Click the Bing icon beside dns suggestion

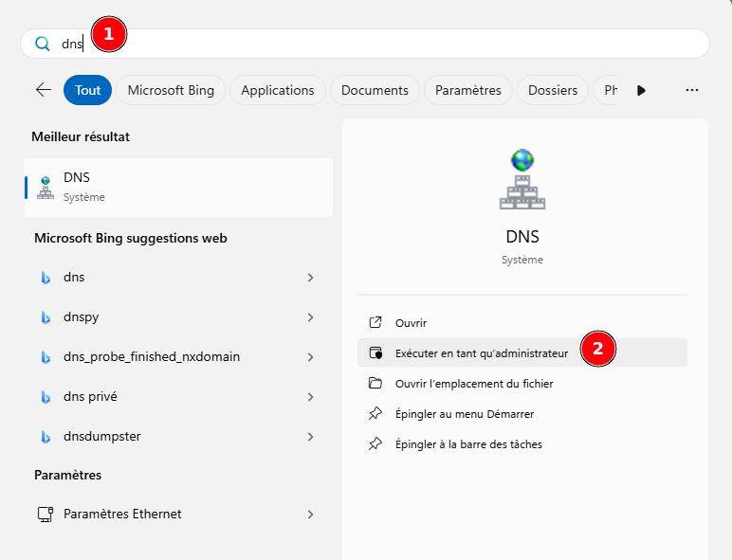point(46,278)
